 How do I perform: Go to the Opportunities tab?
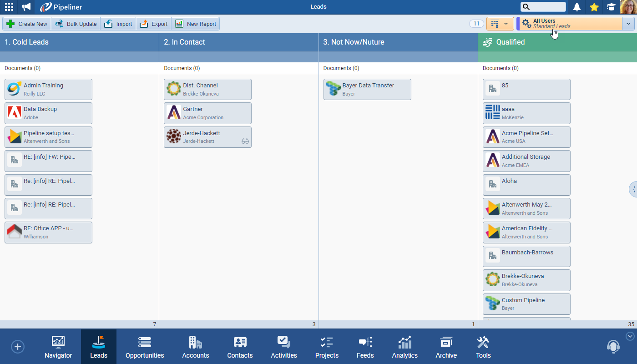[145, 347]
